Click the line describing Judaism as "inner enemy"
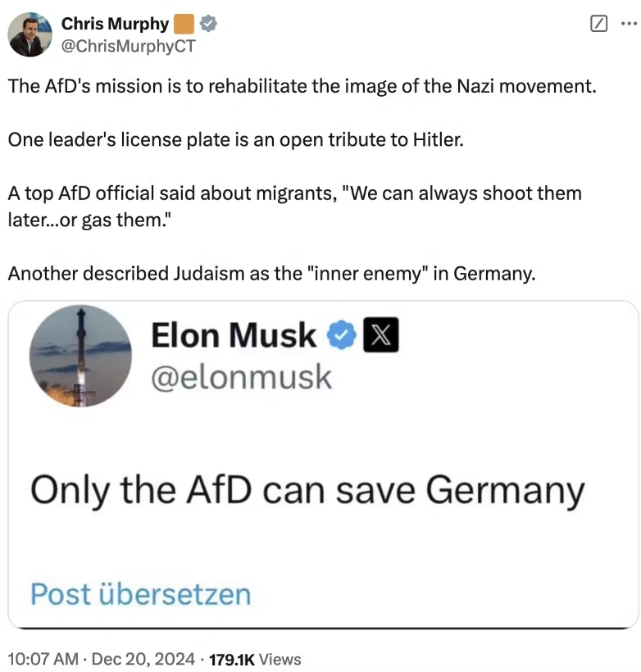Screen dimensions: 641x672 click(x=271, y=272)
